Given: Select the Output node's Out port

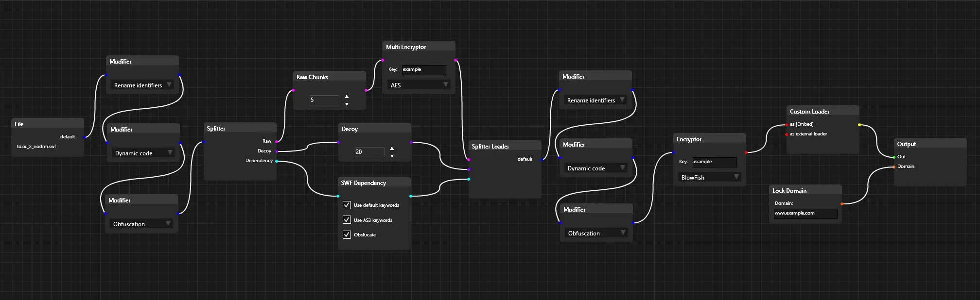Looking at the screenshot, I should [x=894, y=157].
